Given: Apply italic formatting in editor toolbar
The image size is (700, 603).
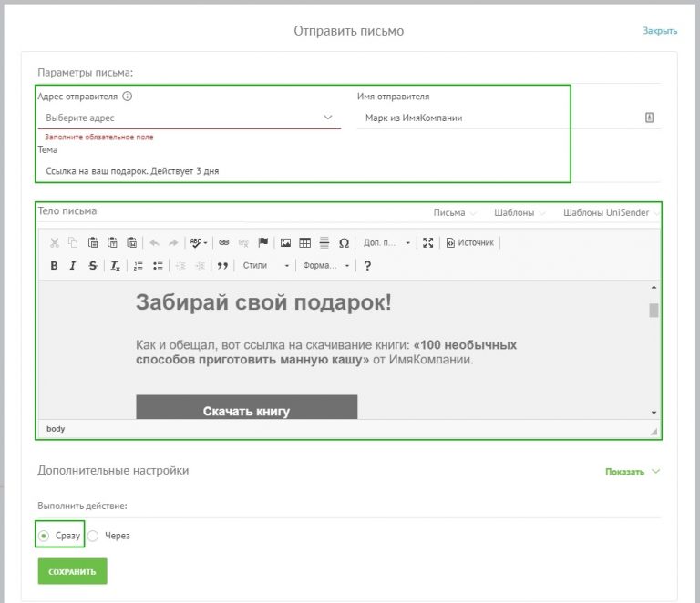Looking at the screenshot, I should coord(73,266).
